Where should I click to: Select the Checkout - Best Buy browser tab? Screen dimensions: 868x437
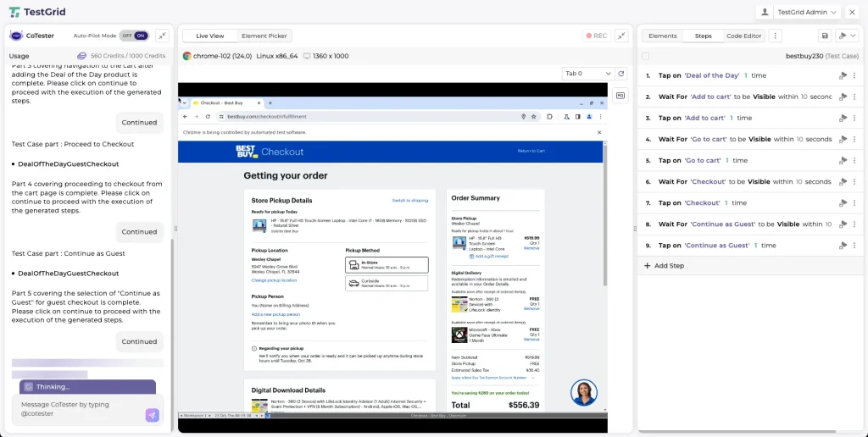[x=225, y=102]
